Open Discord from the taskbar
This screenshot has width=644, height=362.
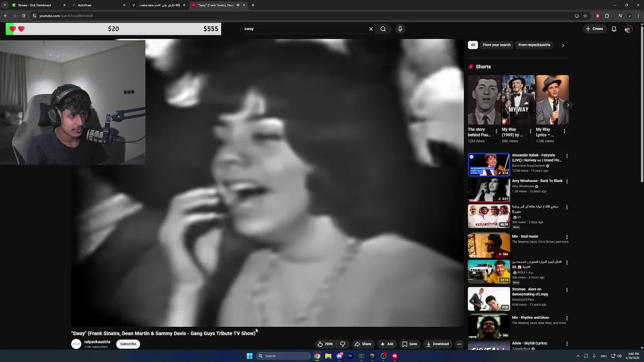pos(339,356)
